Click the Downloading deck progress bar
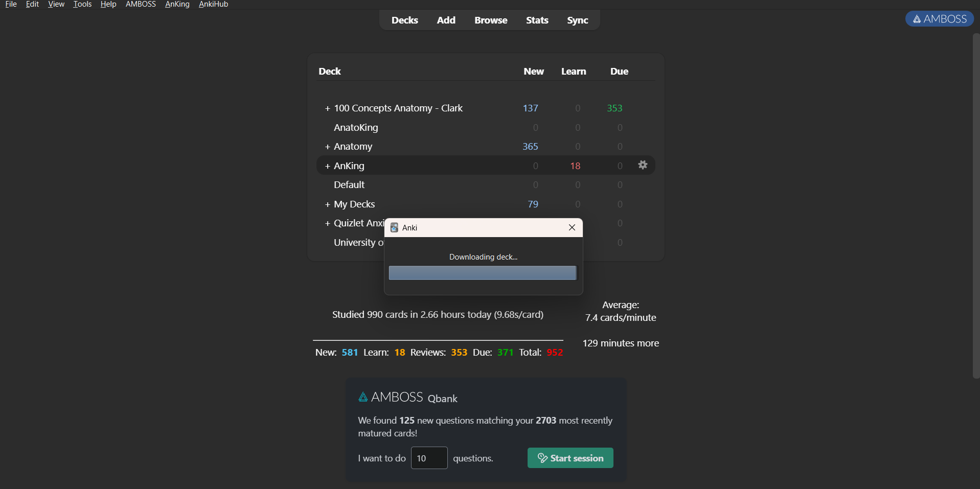 (482, 273)
